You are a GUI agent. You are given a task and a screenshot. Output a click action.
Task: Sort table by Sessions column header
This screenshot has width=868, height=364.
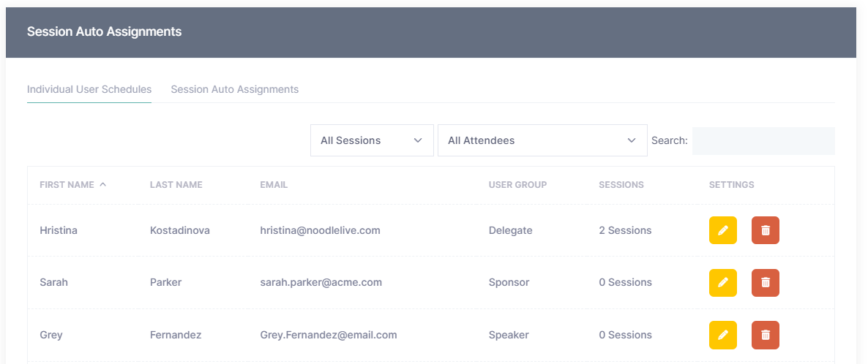621,185
